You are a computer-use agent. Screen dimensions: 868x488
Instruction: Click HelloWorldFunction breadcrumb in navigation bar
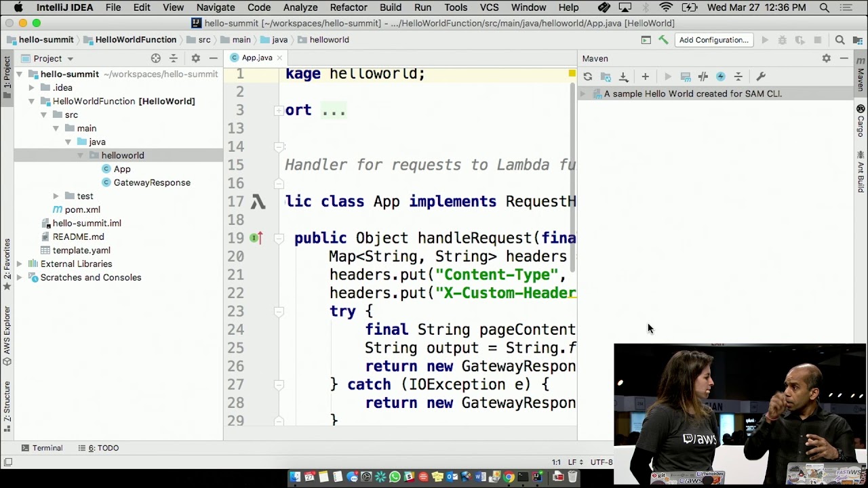130,40
